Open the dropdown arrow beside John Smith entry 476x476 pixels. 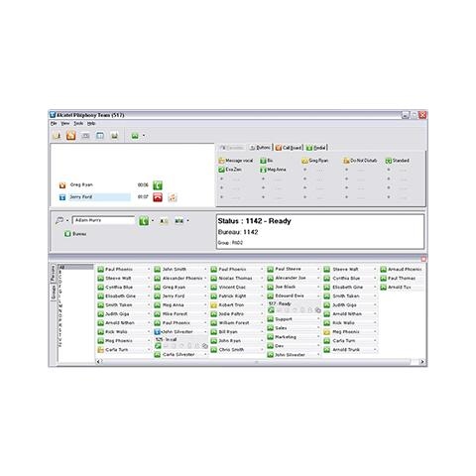pyautogui.click(x=205, y=270)
